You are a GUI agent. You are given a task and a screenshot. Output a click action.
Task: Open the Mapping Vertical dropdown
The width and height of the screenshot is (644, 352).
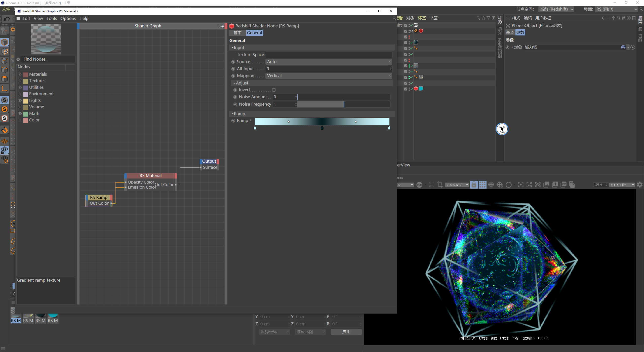[329, 76]
